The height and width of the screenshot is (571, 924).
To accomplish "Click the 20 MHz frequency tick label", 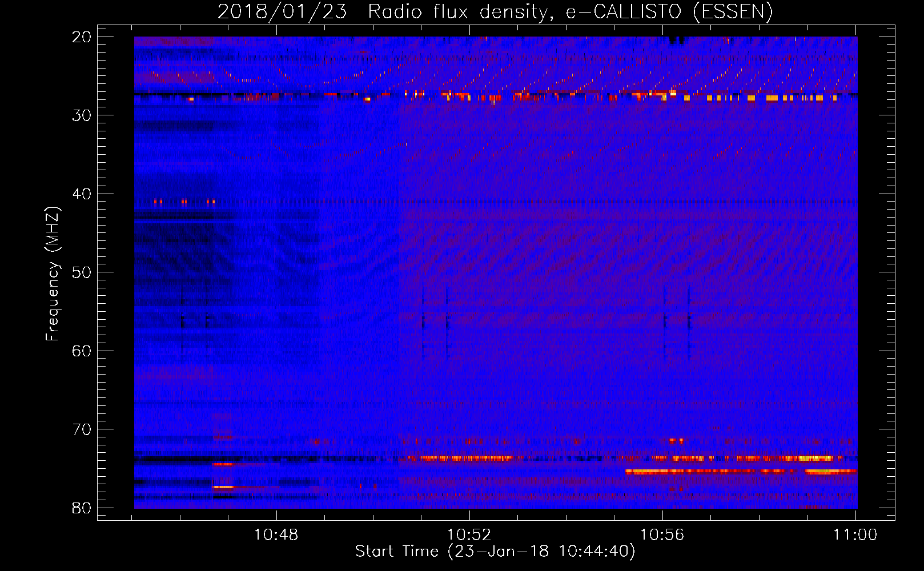I will tap(82, 37).
